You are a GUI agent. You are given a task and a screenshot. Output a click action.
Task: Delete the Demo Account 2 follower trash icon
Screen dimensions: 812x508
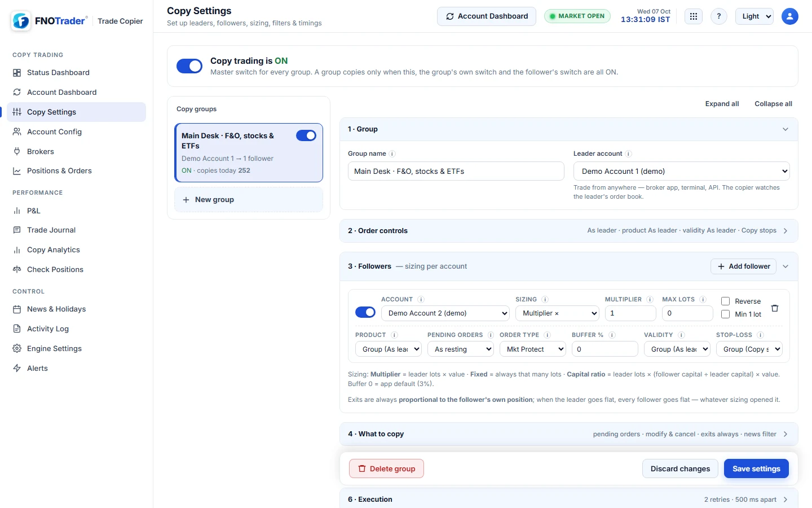tap(775, 308)
